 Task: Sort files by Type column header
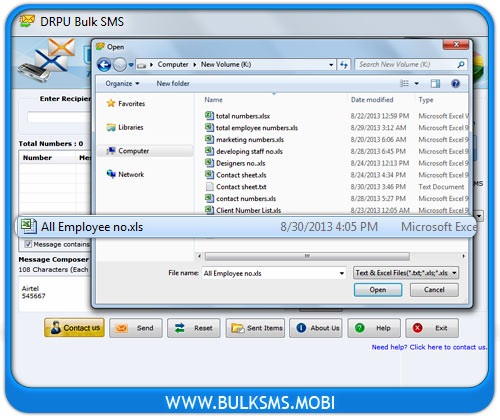tap(426, 100)
